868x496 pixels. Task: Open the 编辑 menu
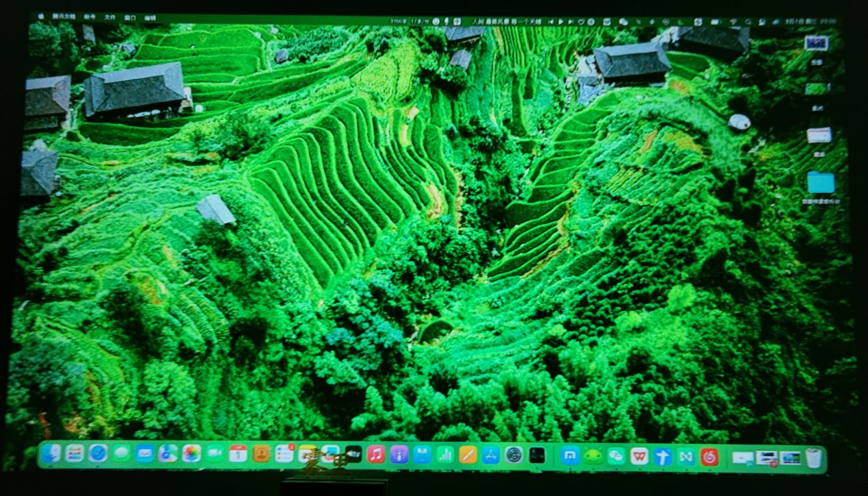click(x=150, y=18)
